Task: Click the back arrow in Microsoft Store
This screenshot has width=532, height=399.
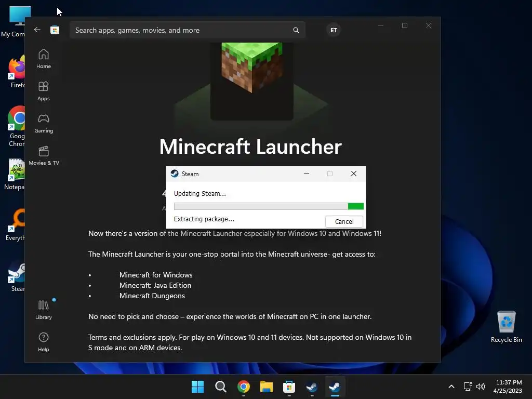Action: pos(37,30)
